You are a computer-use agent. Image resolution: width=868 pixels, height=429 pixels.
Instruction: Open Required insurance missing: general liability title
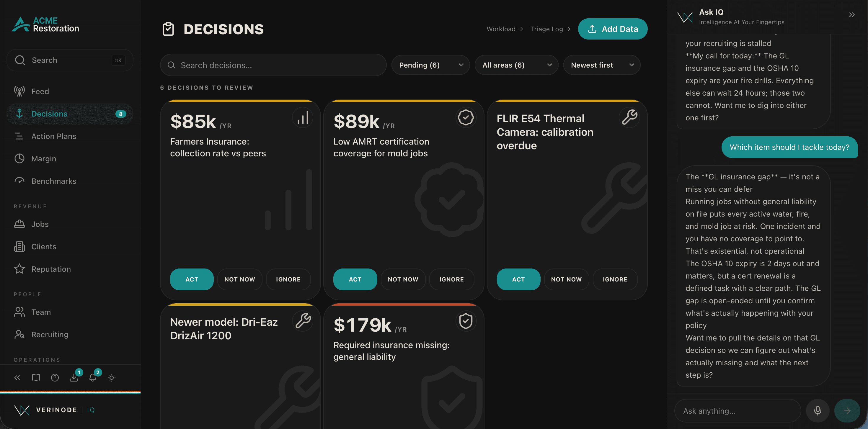click(x=391, y=351)
